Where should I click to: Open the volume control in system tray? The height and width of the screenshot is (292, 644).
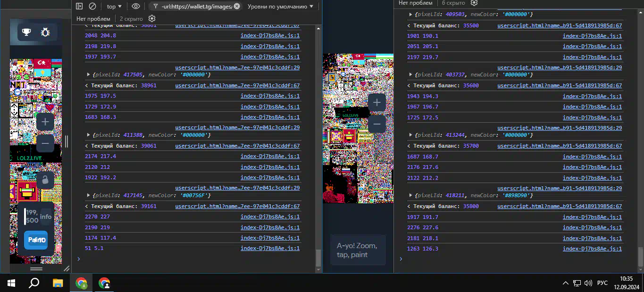[588, 283]
